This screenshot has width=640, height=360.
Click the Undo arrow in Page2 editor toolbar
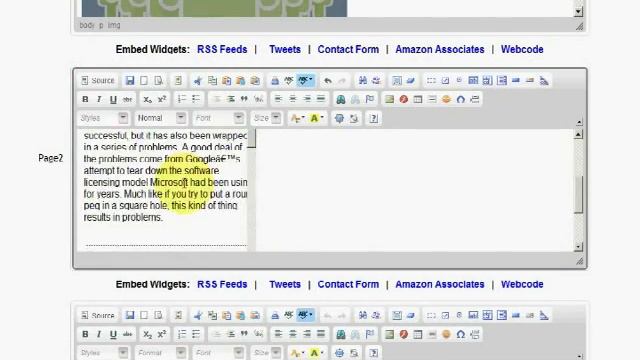pyautogui.click(x=328, y=80)
